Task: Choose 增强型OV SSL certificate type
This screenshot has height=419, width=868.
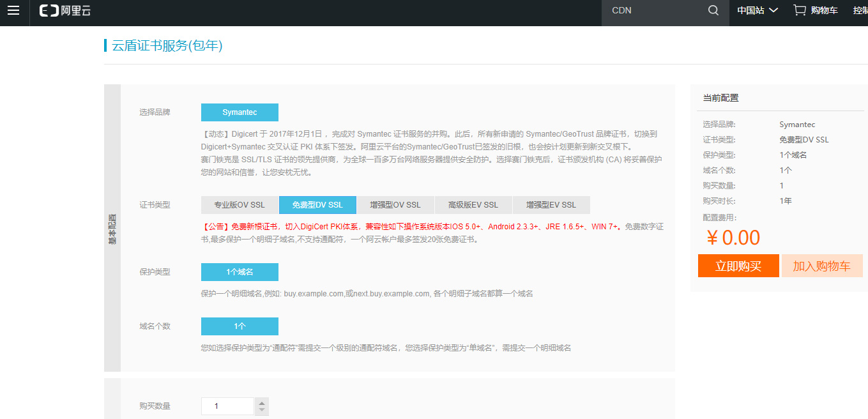Action: [395, 205]
